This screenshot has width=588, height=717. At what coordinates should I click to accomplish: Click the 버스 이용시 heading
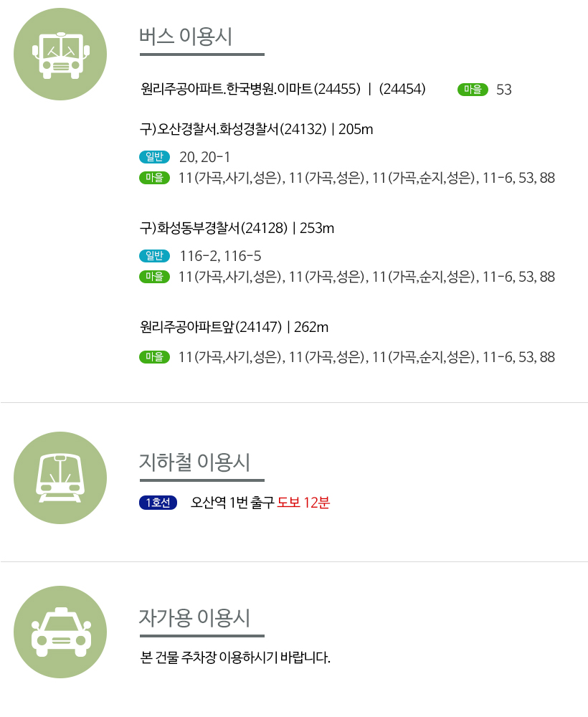point(186,37)
